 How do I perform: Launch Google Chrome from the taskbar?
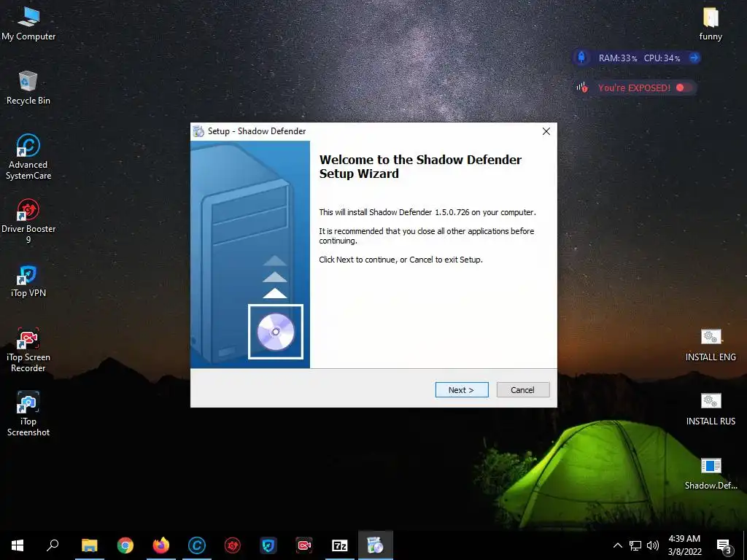coord(125,545)
